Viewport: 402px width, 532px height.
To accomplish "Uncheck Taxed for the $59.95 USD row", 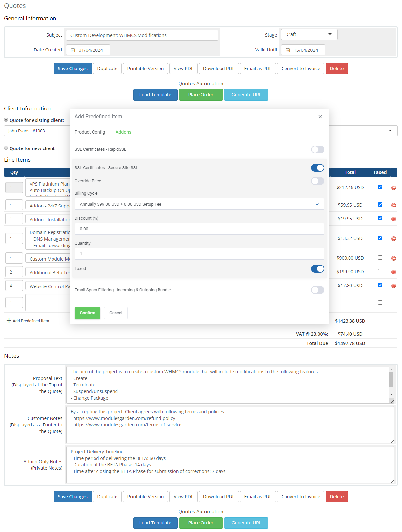I will (x=380, y=205).
